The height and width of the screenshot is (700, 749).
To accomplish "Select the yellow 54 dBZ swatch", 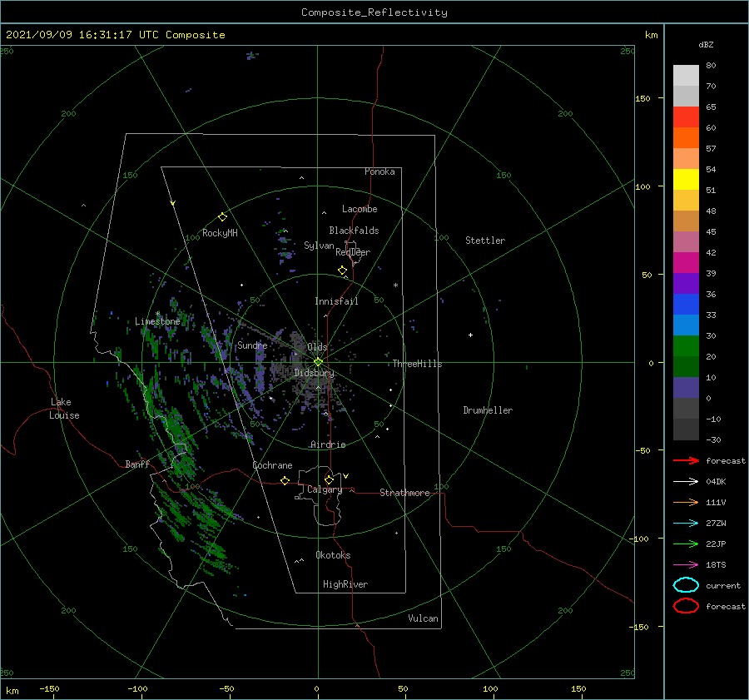I will point(686,179).
